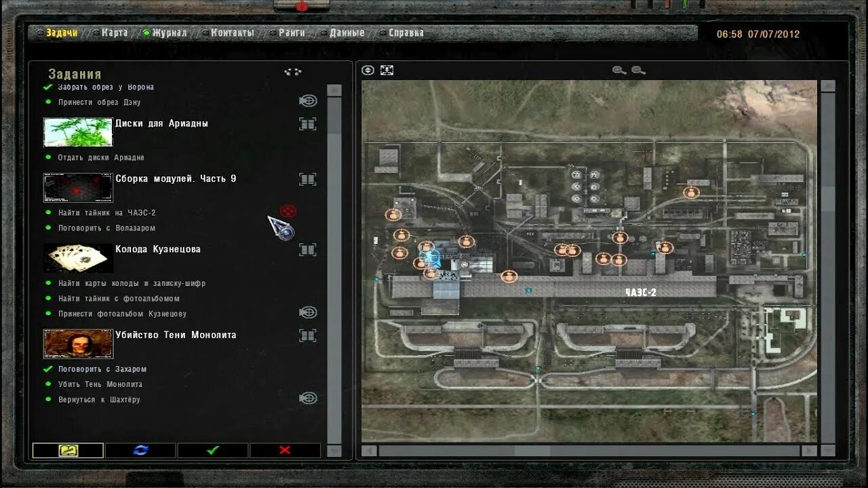This screenshot has height=488, width=868.
Task: Click the map horizontal scrollbar right arrow
Action: [x=809, y=450]
